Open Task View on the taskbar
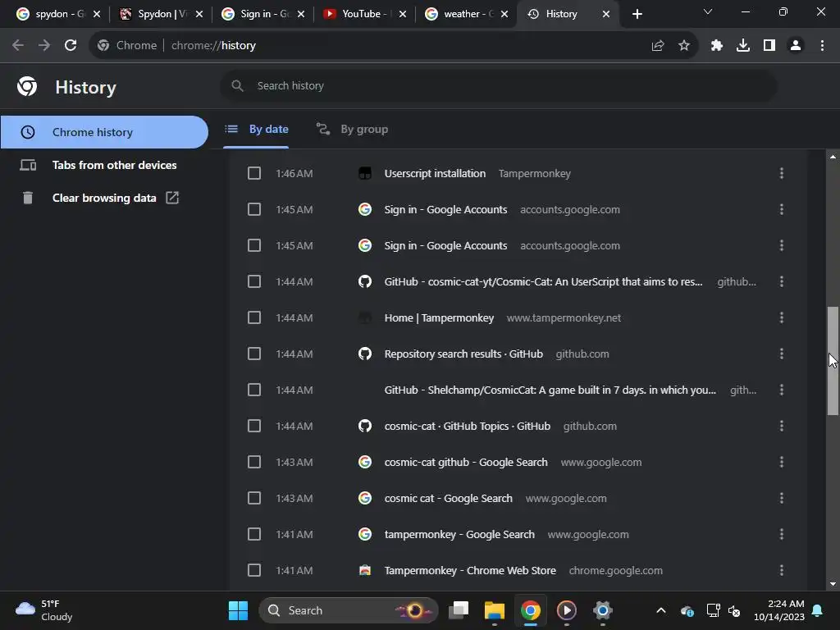840x630 pixels. (459, 610)
